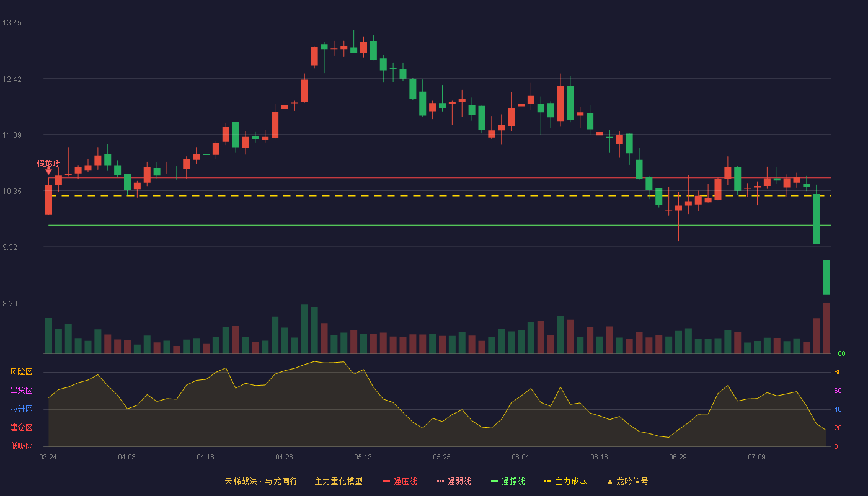Select the 建仓区 zone label
The height and width of the screenshot is (496, 868).
pyautogui.click(x=21, y=428)
